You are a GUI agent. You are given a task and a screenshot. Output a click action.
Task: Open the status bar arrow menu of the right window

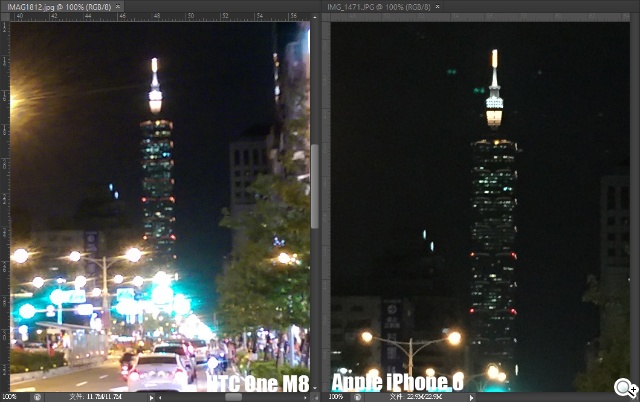(471, 398)
